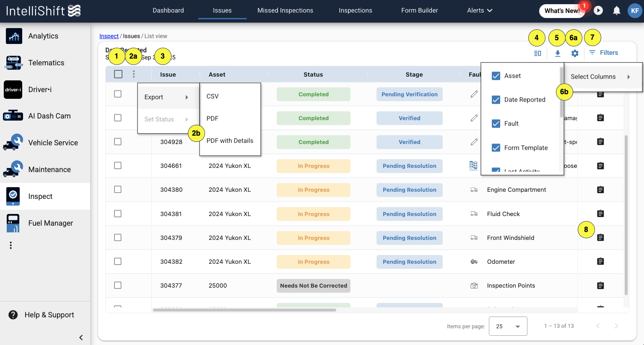This screenshot has width=644, height=345.
Task: Click the play tutorial icon in header
Action: pos(598,10)
